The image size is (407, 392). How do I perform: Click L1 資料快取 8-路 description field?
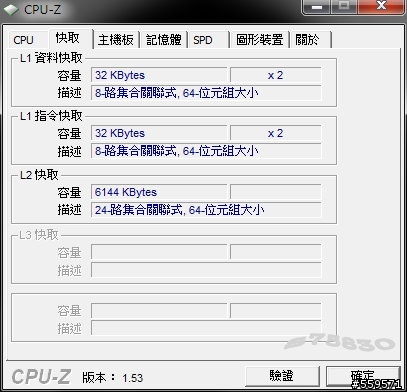(x=206, y=93)
